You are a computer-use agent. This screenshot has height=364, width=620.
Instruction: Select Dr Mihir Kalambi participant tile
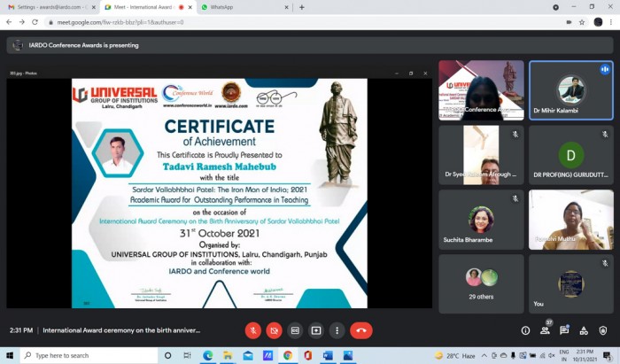coord(571,90)
